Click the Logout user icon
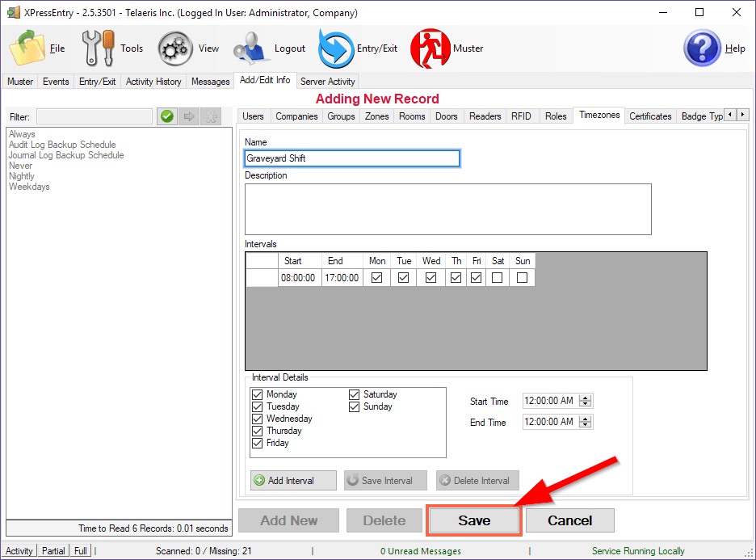 tap(250, 48)
